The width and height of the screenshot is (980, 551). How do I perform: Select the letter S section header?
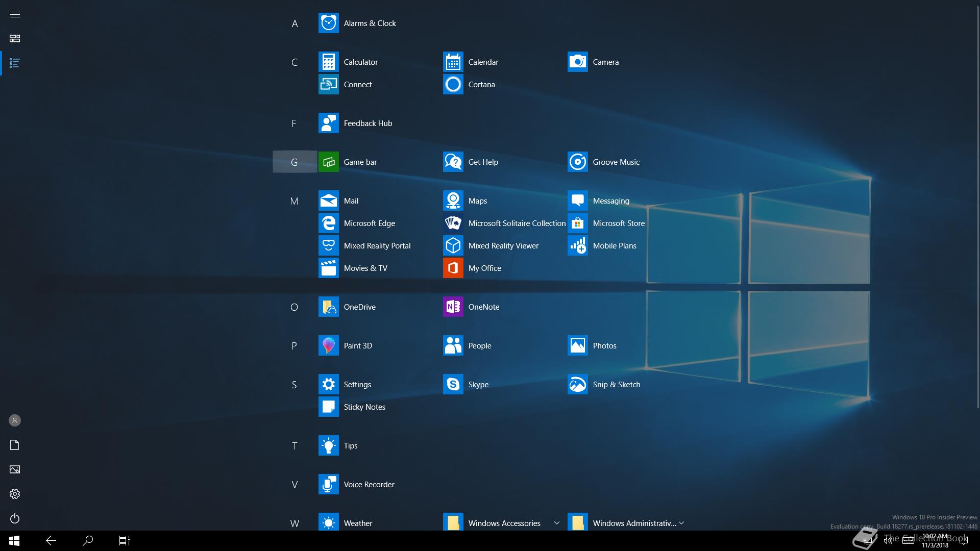click(295, 384)
